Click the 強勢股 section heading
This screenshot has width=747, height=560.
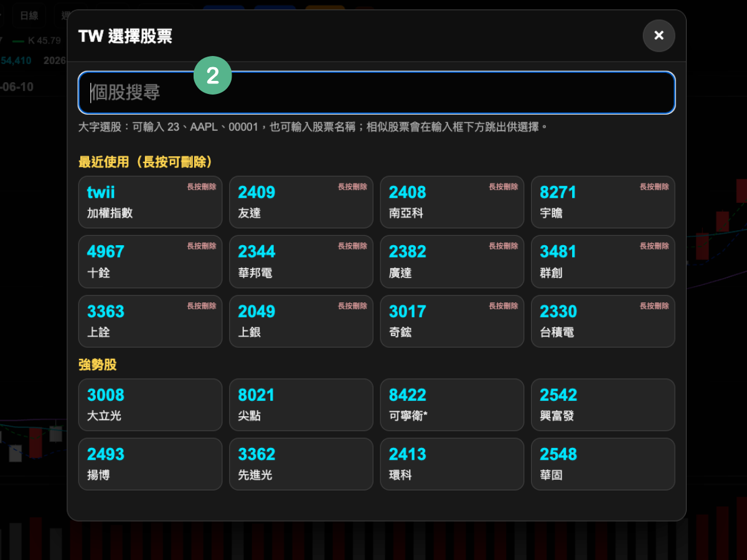98,365
